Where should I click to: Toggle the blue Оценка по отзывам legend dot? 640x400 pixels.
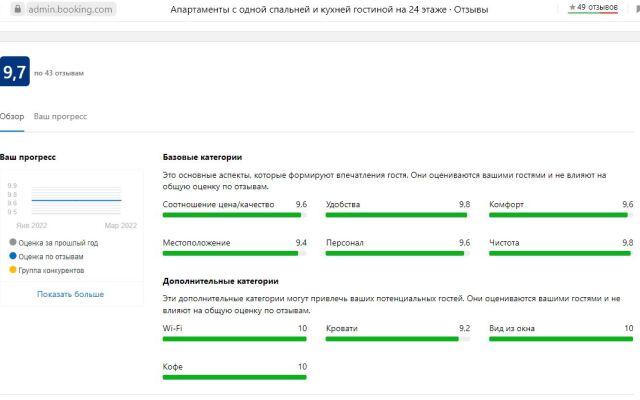(12, 256)
